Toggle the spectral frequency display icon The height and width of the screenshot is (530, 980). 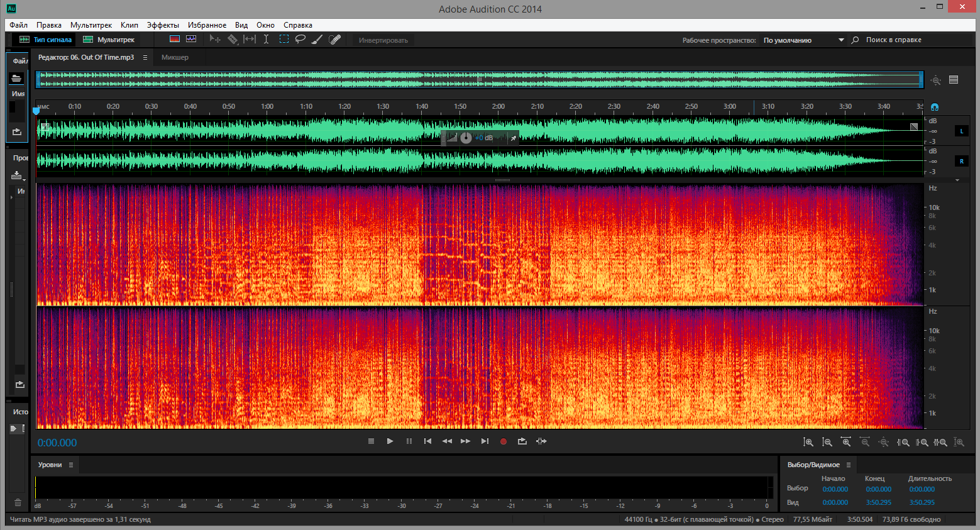[x=175, y=39]
